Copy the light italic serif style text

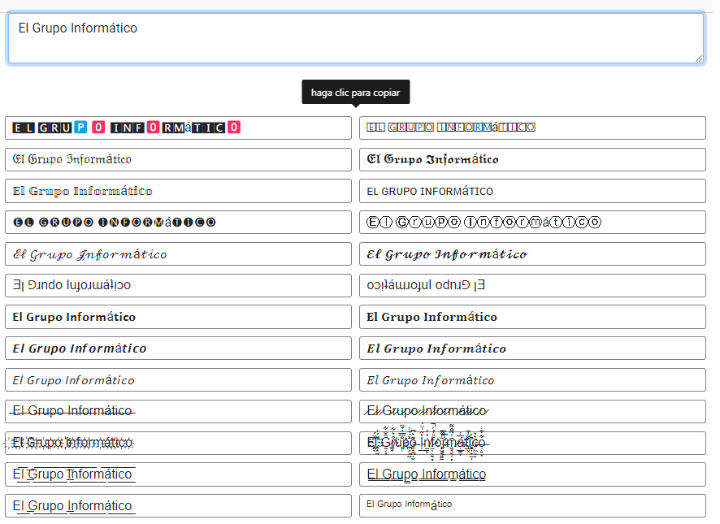point(532,380)
